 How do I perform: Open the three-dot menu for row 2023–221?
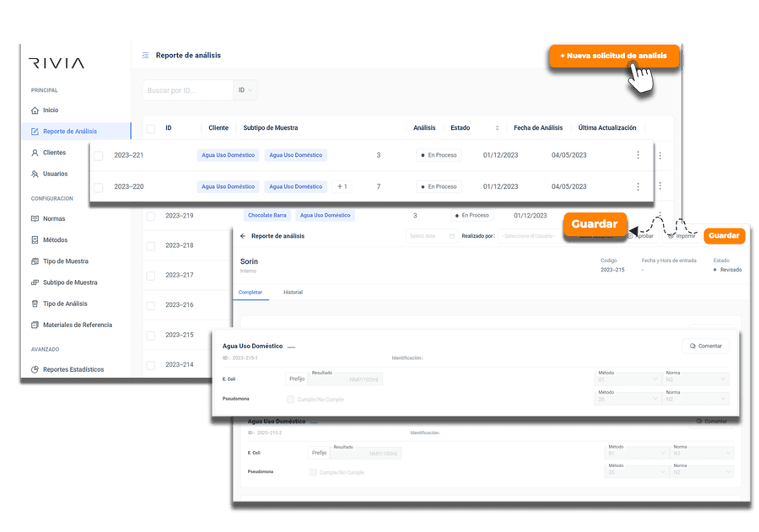click(x=638, y=155)
